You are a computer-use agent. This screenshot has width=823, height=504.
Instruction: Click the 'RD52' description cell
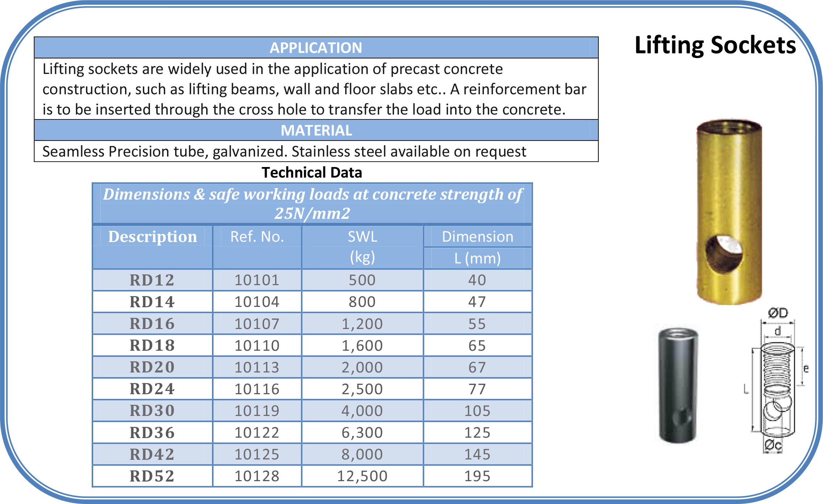click(152, 476)
